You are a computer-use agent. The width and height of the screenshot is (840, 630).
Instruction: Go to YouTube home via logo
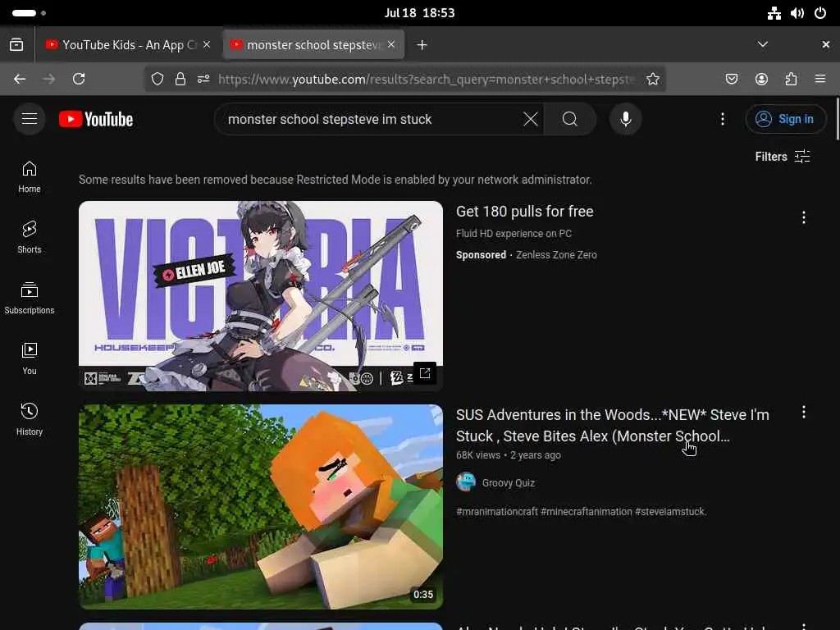coord(96,119)
